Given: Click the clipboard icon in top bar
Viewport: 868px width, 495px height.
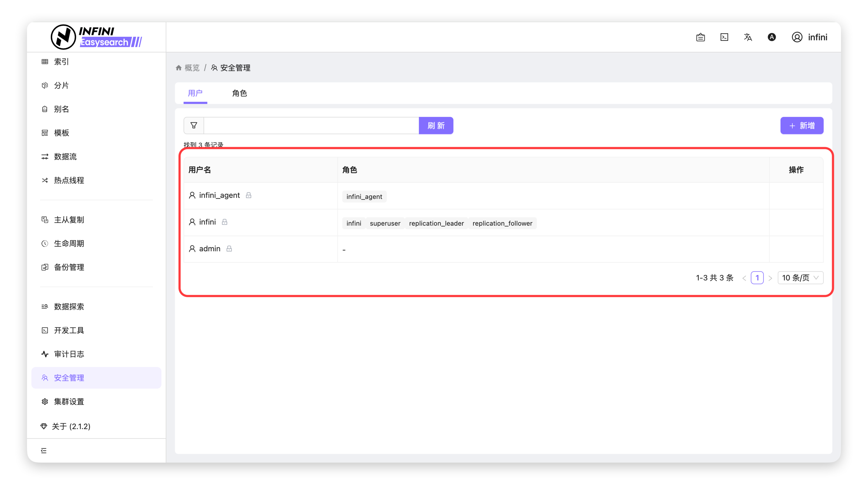Looking at the screenshot, I should pos(700,37).
